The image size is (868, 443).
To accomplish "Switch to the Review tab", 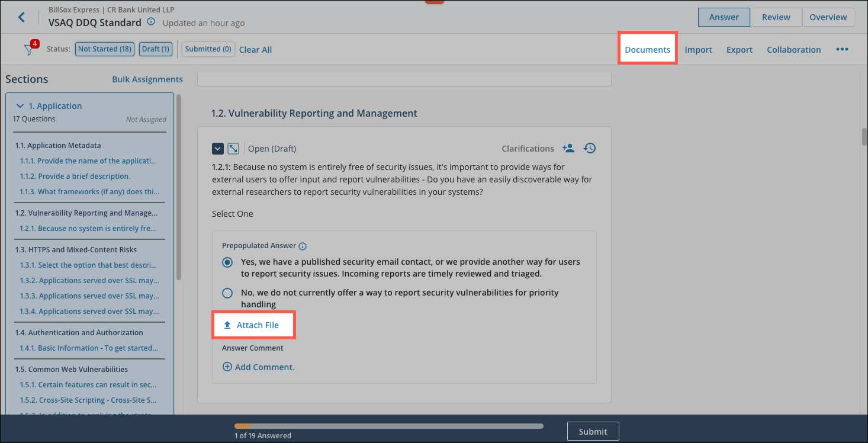I will point(776,17).
